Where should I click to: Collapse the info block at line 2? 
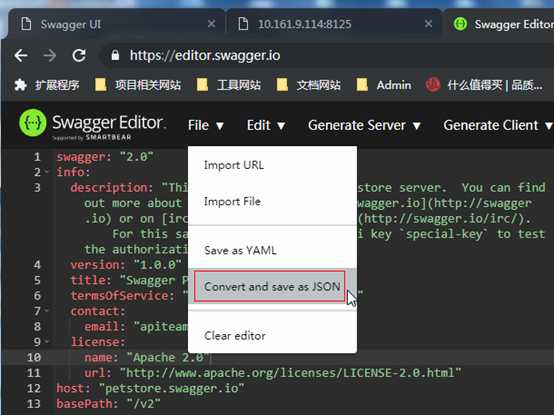coord(47,172)
